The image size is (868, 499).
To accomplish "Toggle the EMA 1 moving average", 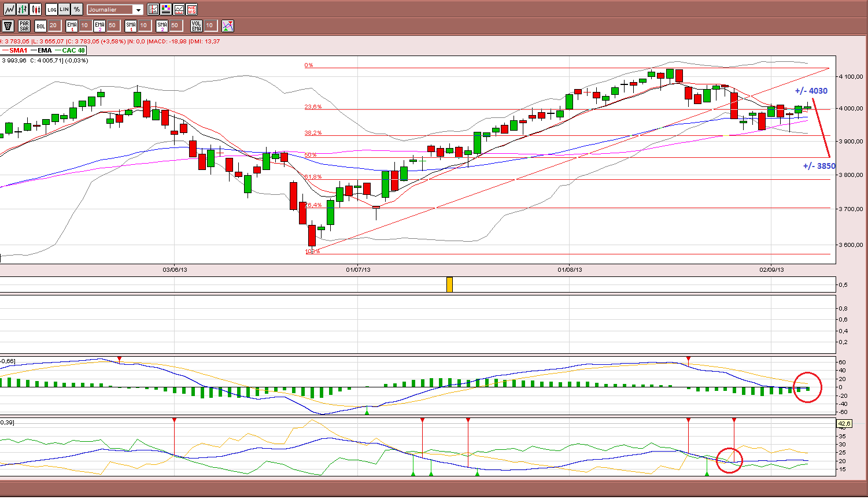I will (x=72, y=25).
